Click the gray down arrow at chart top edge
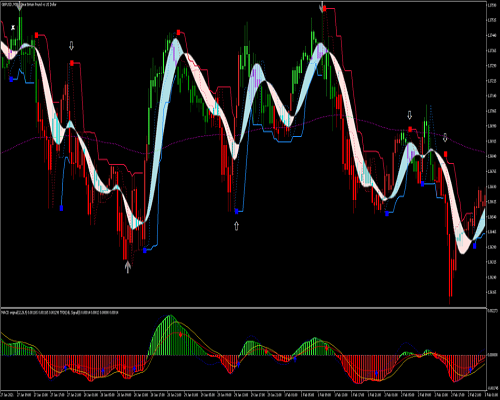 coord(322,7)
